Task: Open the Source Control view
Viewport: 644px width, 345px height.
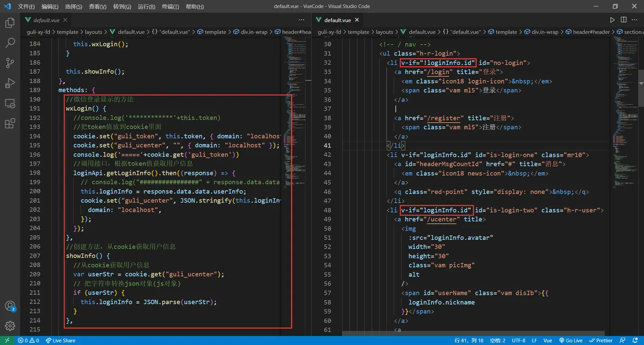Action: [10, 63]
